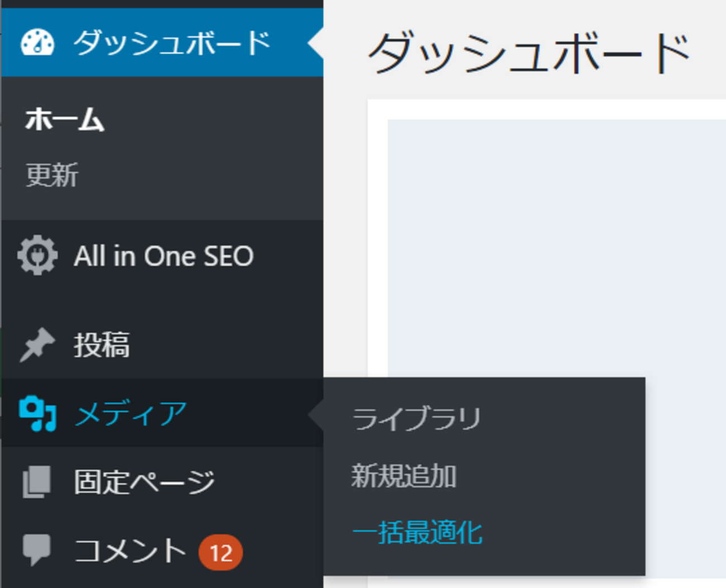This screenshot has width=726, height=588.
Task: Select ホーム in the dashboard submenu
Action: [65, 120]
